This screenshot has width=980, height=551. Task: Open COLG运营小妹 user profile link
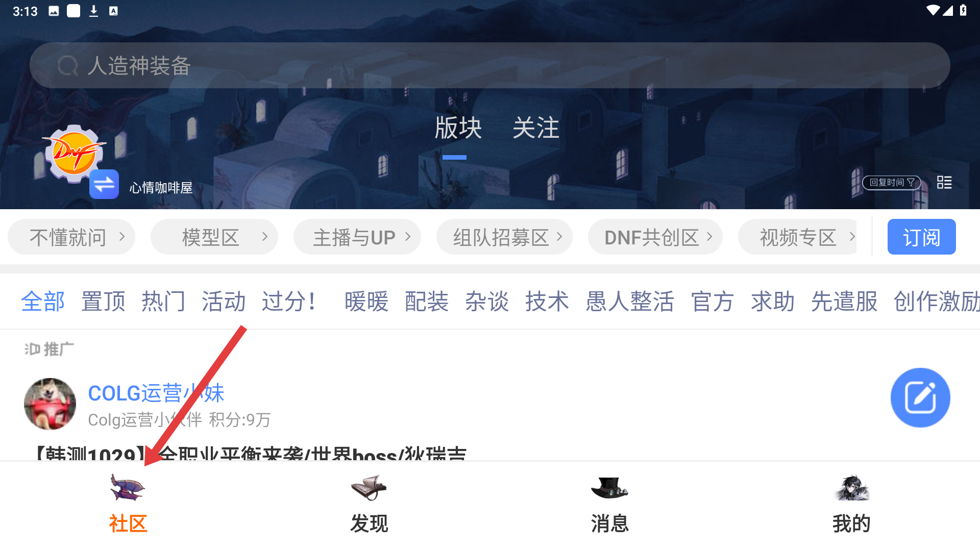tap(156, 393)
